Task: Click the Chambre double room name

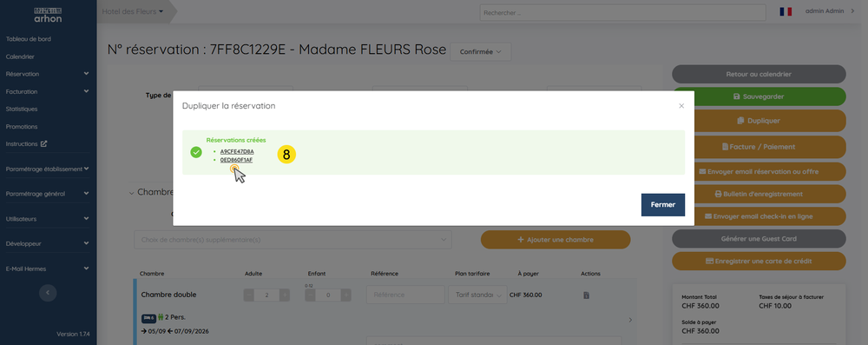Action: (x=169, y=295)
